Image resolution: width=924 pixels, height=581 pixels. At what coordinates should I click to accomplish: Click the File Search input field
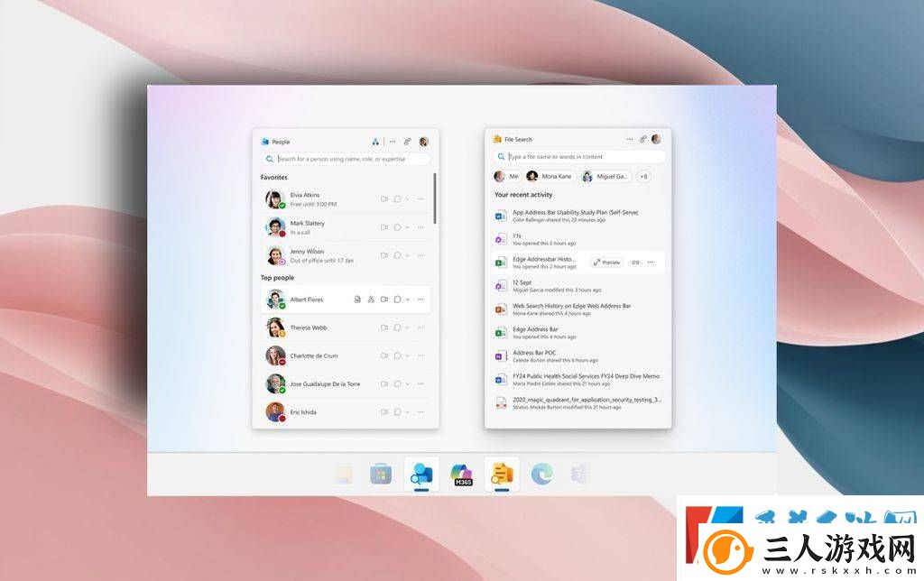pos(578,157)
